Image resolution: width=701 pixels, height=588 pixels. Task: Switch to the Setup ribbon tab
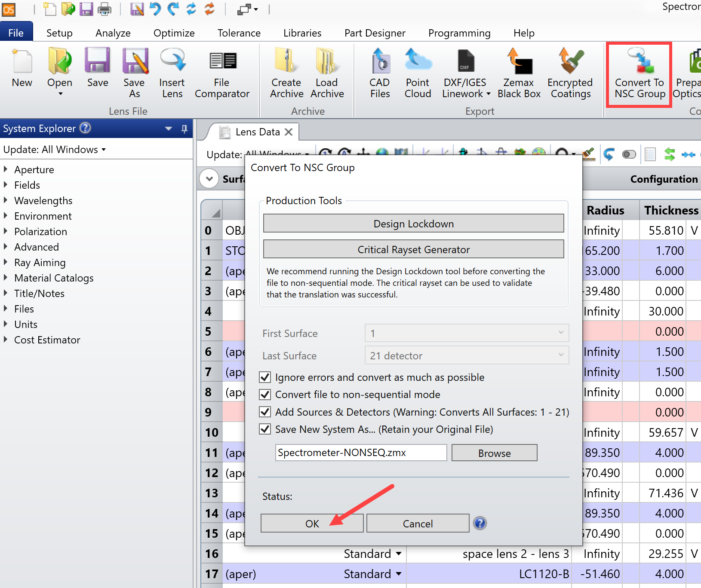[59, 33]
